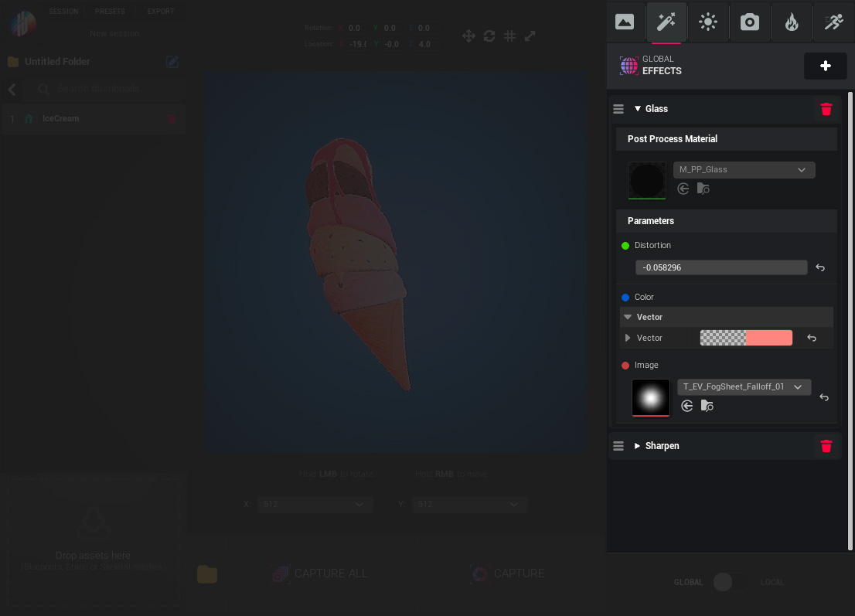Click the effects panel vertical scrollbar
The image size is (855, 616).
click(x=850, y=321)
